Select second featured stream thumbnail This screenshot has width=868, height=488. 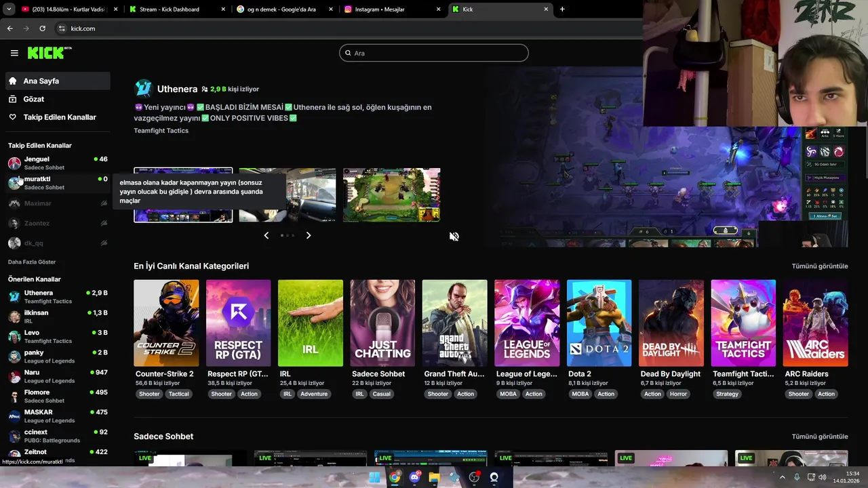coord(288,195)
